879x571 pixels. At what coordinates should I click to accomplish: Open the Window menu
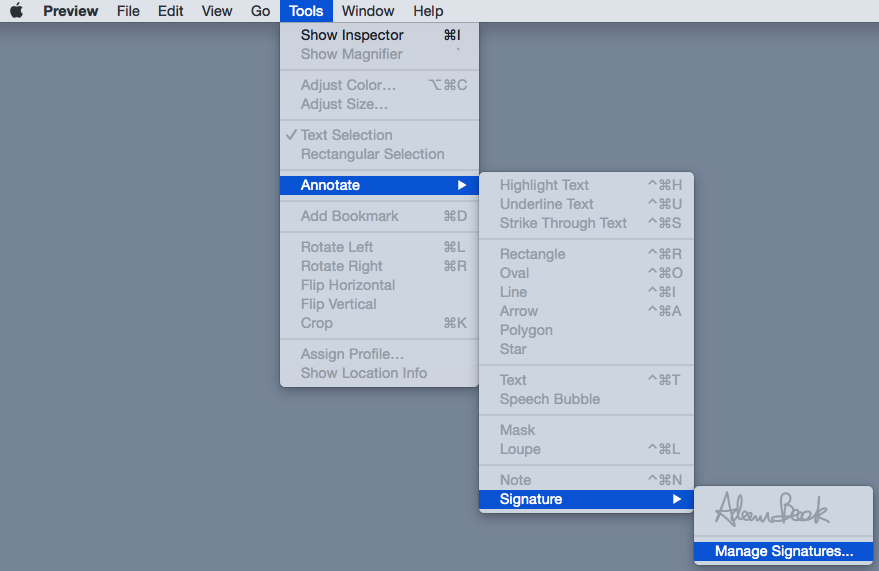tap(368, 11)
